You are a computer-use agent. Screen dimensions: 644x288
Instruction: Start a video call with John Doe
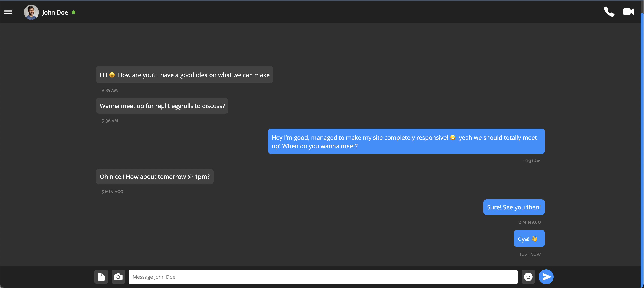click(x=629, y=12)
